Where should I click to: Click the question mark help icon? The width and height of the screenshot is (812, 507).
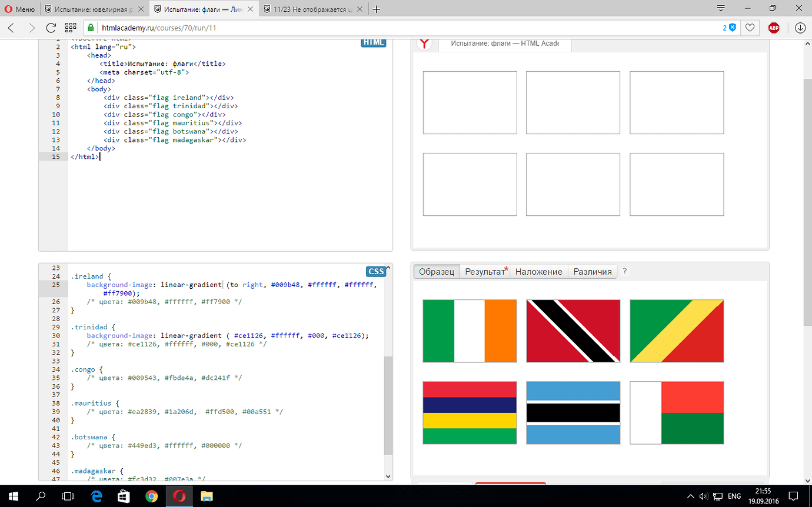click(625, 271)
